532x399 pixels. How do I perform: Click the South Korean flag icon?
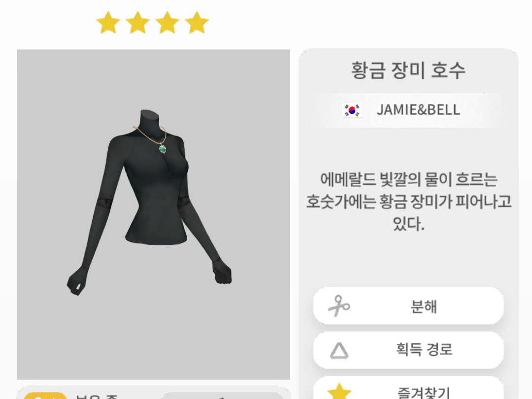[352, 110]
